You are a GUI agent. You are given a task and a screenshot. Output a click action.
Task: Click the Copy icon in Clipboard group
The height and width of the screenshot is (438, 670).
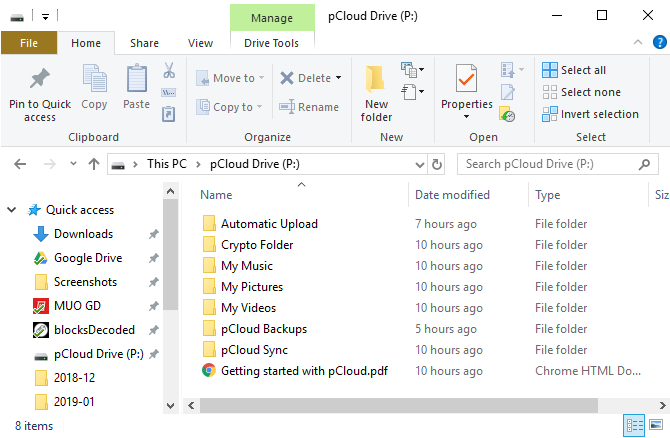pos(94,79)
